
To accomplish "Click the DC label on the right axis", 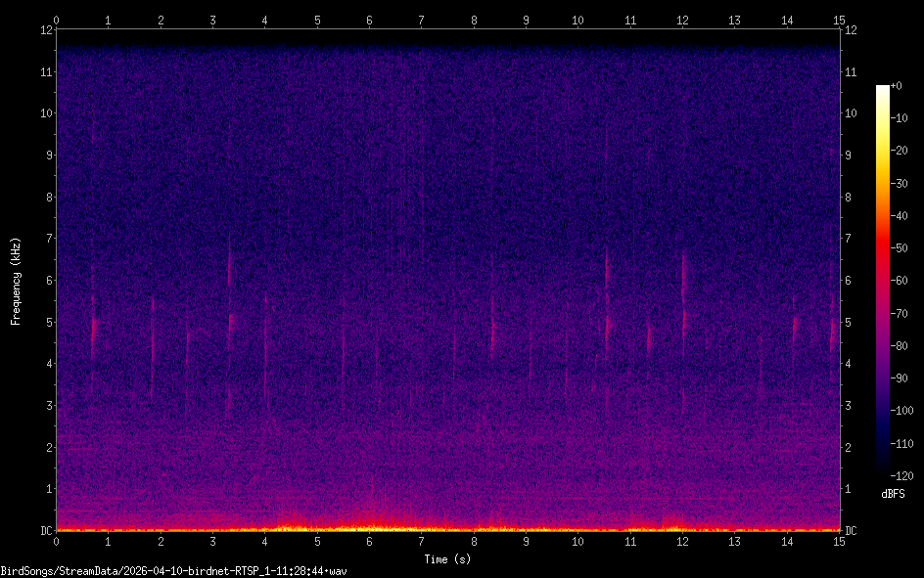I will [852, 531].
